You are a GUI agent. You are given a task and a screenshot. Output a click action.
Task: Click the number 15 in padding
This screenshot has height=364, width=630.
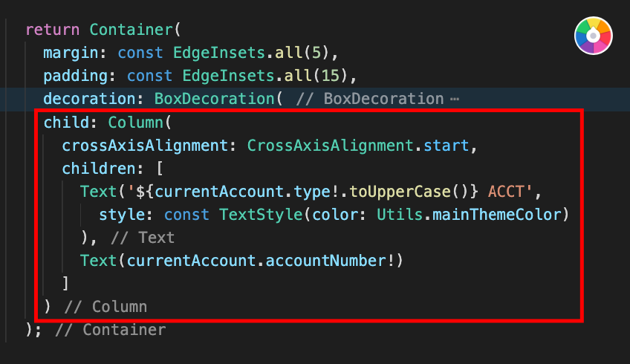click(x=331, y=76)
